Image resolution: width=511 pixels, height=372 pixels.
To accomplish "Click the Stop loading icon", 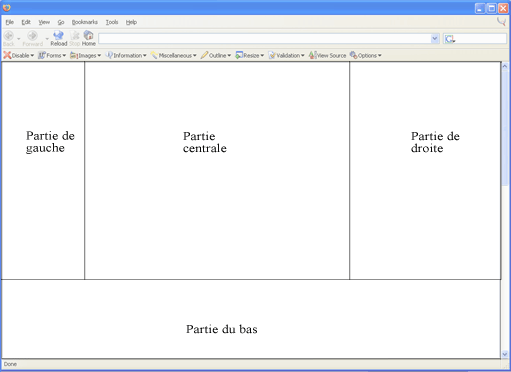I will pyautogui.click(x=75, y=35).
